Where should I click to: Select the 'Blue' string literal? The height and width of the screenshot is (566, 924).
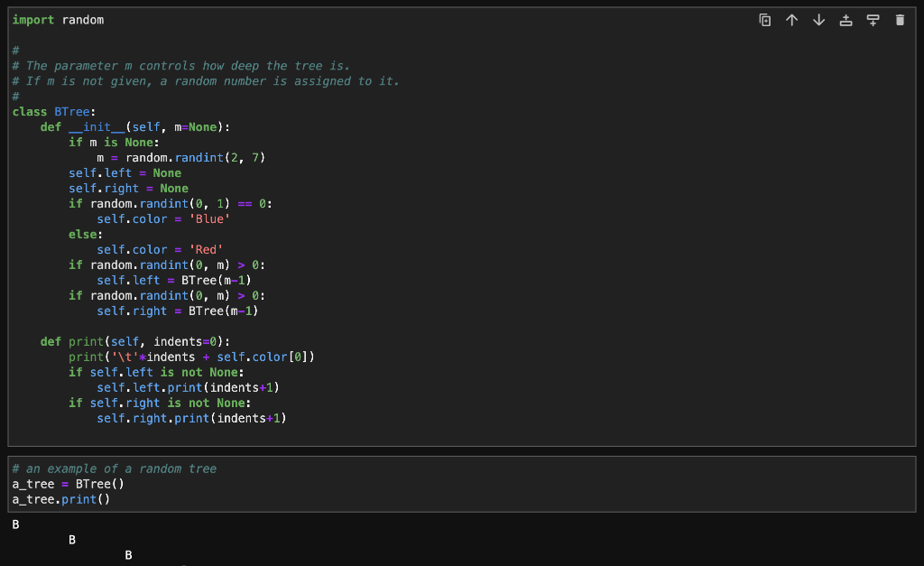click(x=208, y=218)
